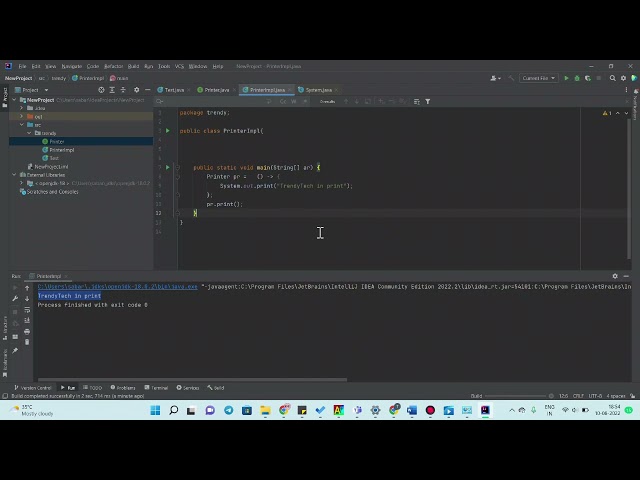Open the TODO tool window
The width and height of the screenshot is (640, 480).
click(93, 388)
